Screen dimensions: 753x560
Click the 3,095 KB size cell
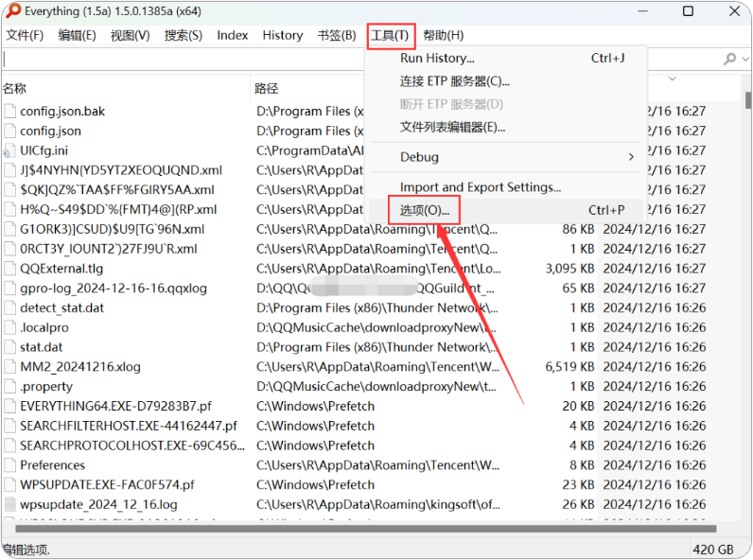point(569,269)
